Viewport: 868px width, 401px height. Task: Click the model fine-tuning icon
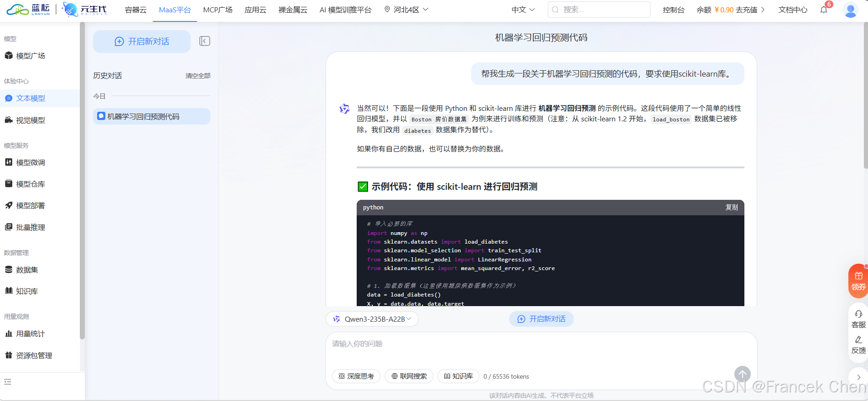(9, 162)
